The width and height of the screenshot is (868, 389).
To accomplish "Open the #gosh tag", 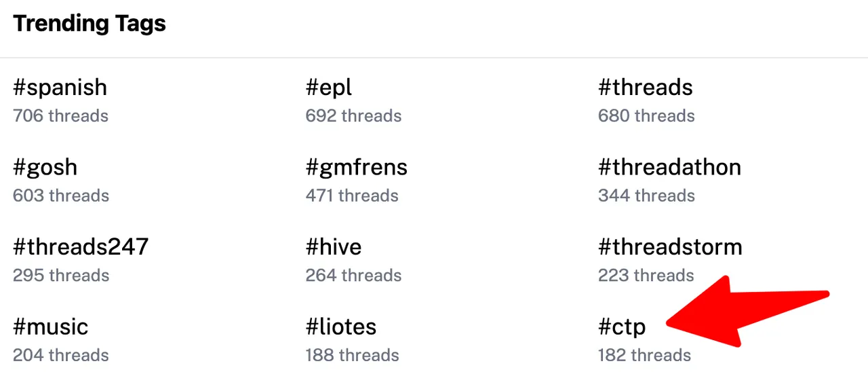I will pyautogui.click(x=45, y=168).
